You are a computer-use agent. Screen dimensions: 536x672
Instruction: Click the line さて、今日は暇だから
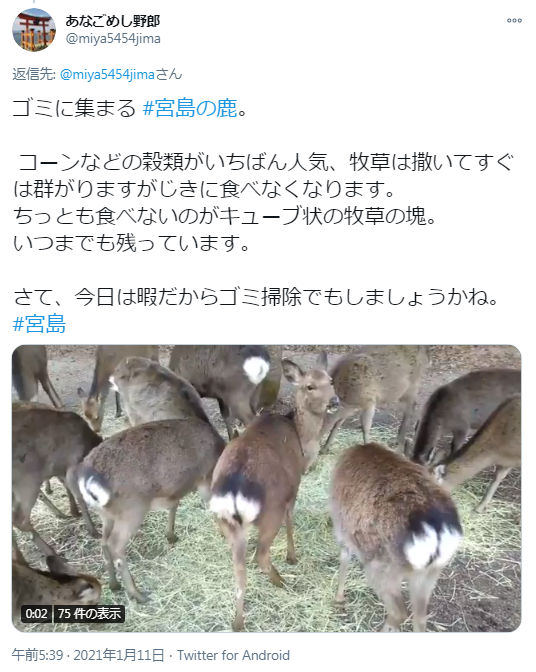click(x=256, y=297)
